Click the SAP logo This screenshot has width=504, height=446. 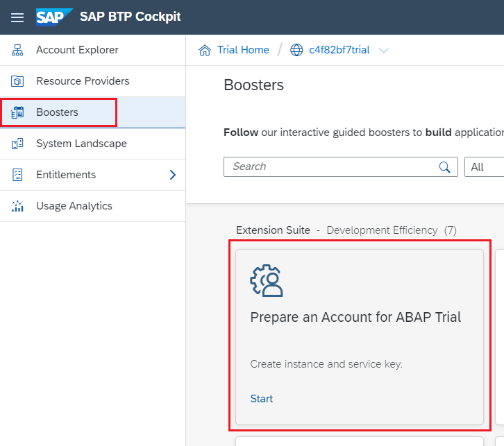pyautogui.click(x=53, y=17)
